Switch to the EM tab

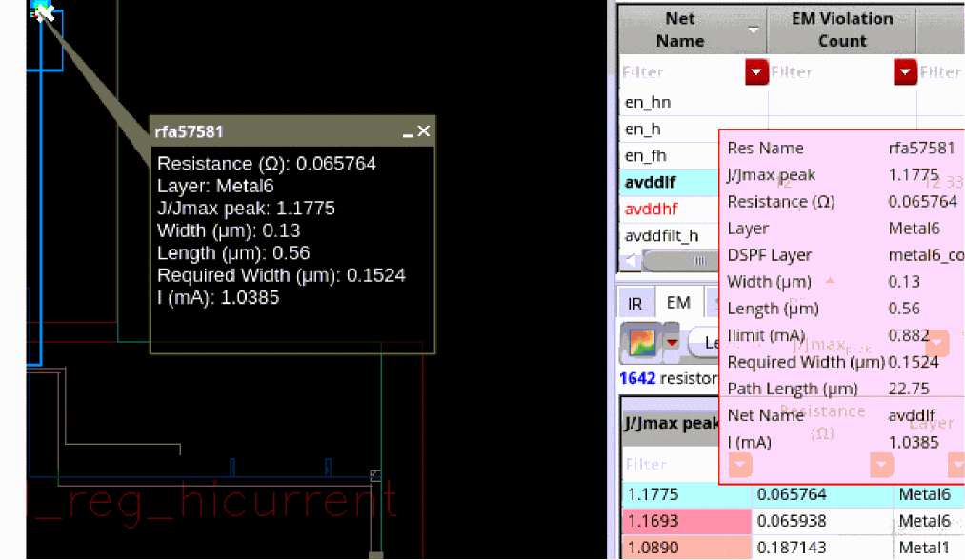pos(677,303)
